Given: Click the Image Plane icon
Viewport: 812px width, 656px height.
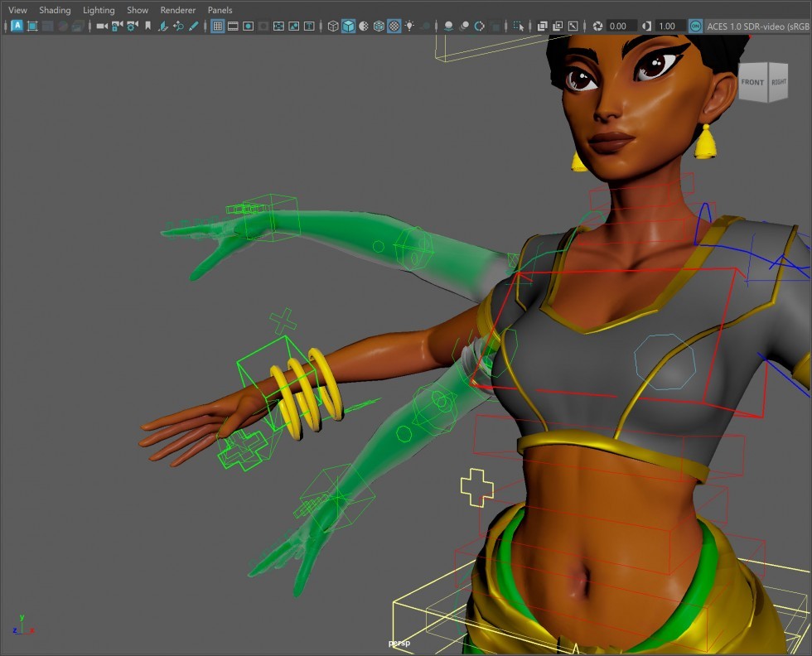Looking at the screenshot, I should pos(163,26).
